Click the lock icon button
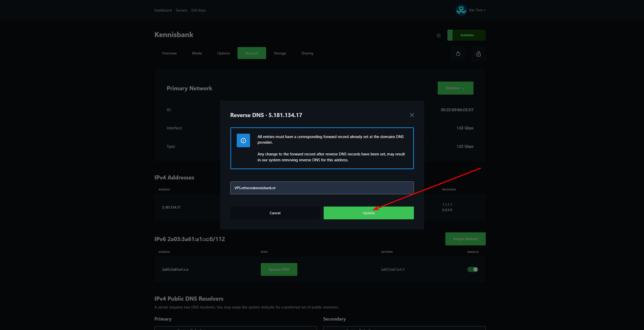The width and height of the screenshot is (644, 330). coord(478,54)
